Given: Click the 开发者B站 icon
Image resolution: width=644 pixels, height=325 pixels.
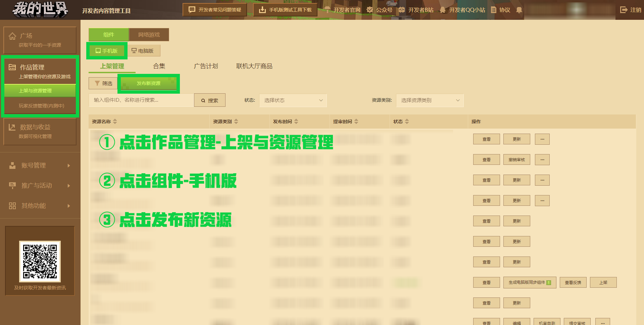Looking at the screenshot, I should click(402, 10).
